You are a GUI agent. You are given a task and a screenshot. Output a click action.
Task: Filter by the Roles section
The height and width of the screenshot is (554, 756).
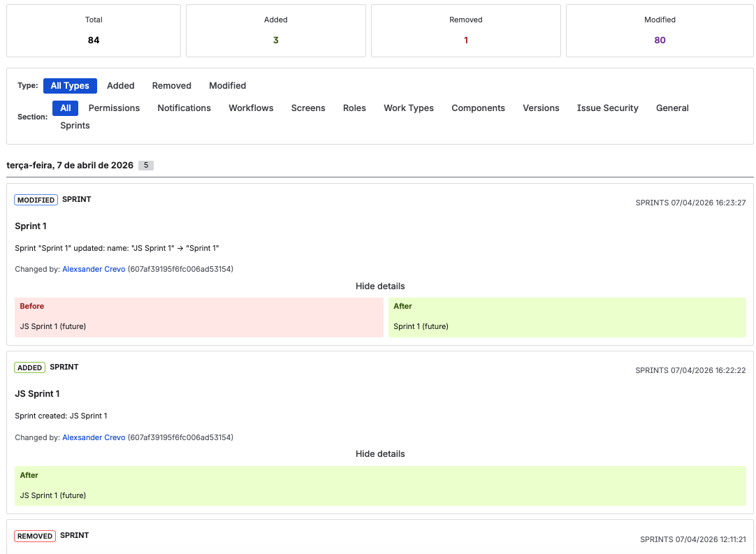click(354, 108)
